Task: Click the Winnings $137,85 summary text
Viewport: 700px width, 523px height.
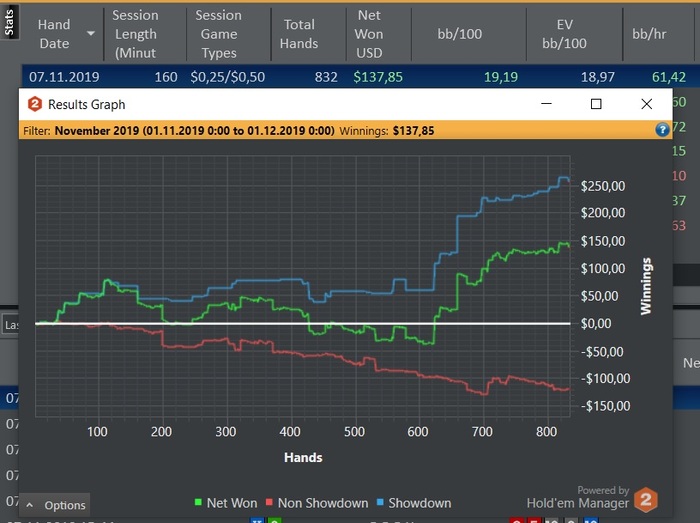Action: pos(387,131)
